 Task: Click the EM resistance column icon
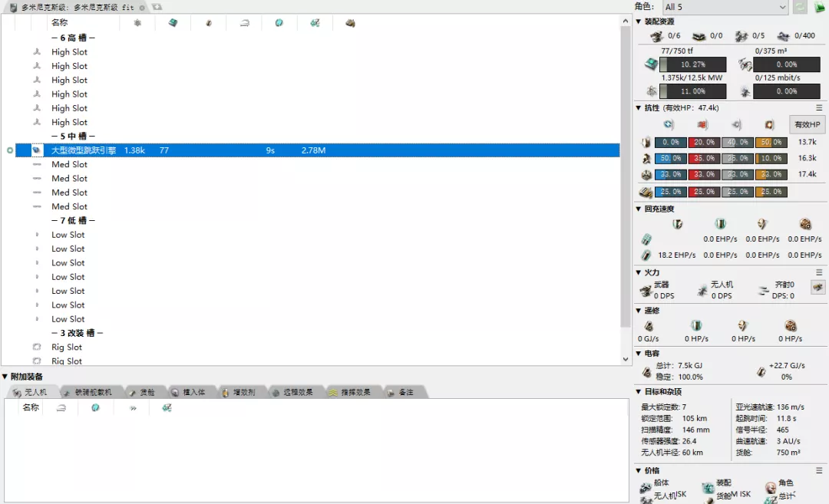tap(669, 125)
